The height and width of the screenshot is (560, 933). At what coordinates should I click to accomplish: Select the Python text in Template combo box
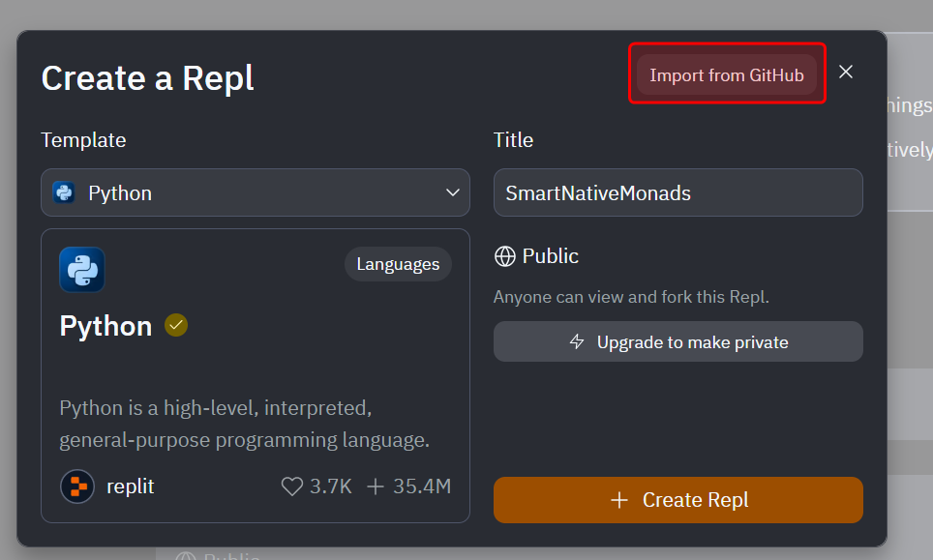[120, 193]
